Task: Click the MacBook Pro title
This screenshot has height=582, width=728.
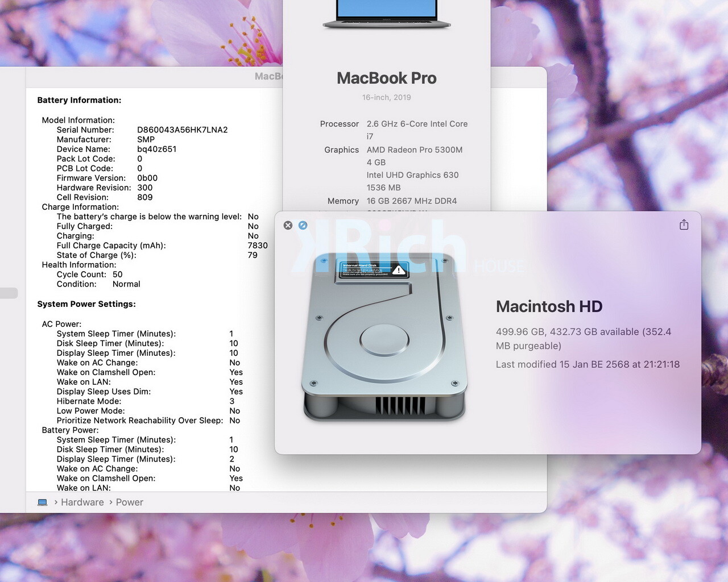Action: point(387,78)
